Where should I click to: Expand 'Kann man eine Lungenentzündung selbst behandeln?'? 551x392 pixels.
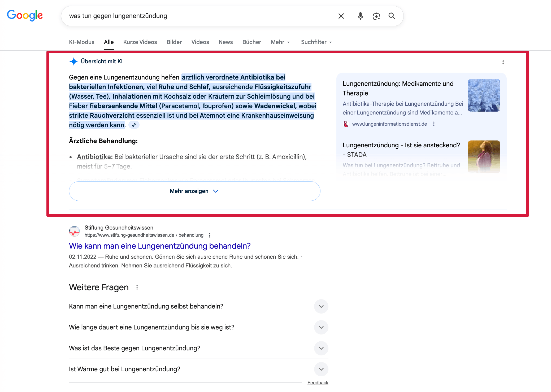(321, 306)
